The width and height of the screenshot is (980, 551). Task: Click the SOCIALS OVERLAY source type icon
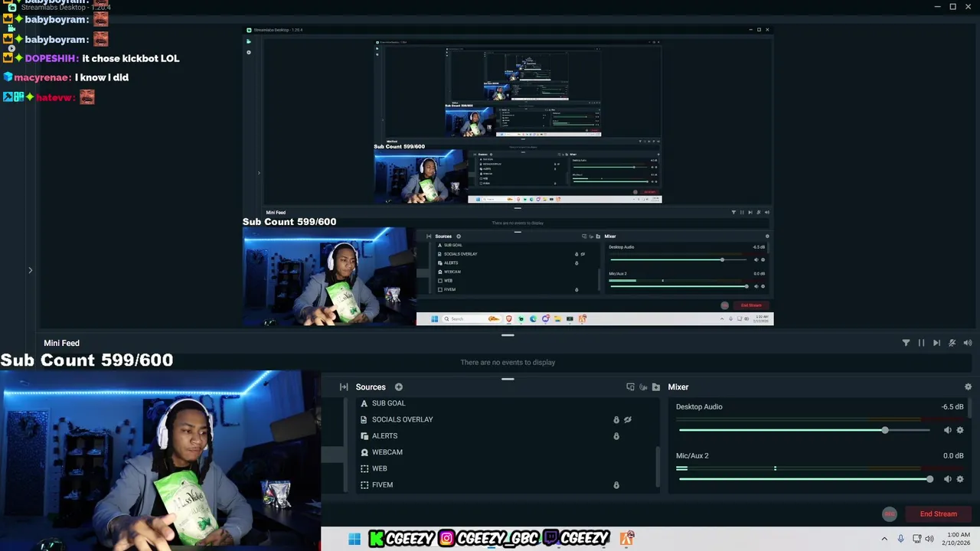click(364, 419)
